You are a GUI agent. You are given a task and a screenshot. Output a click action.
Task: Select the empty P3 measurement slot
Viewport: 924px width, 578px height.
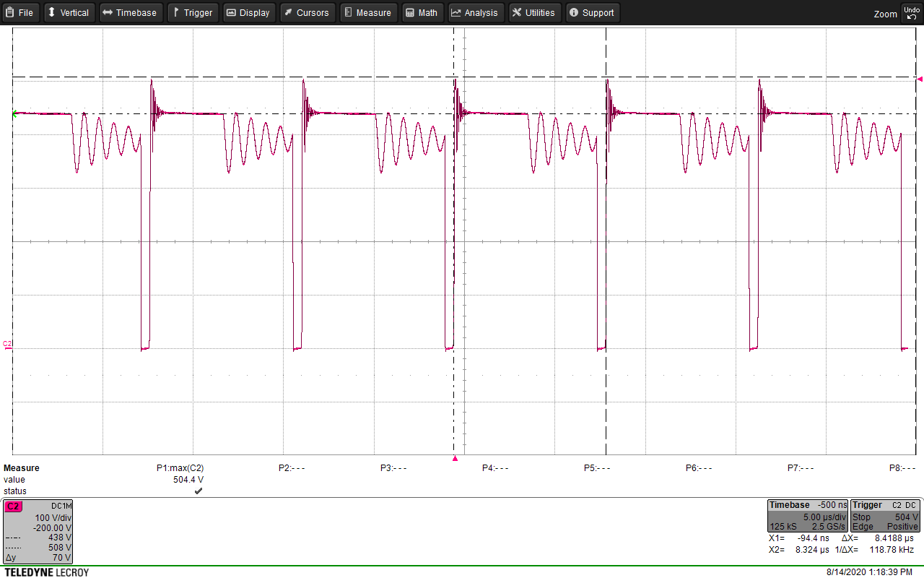click(x=393, y=468)
